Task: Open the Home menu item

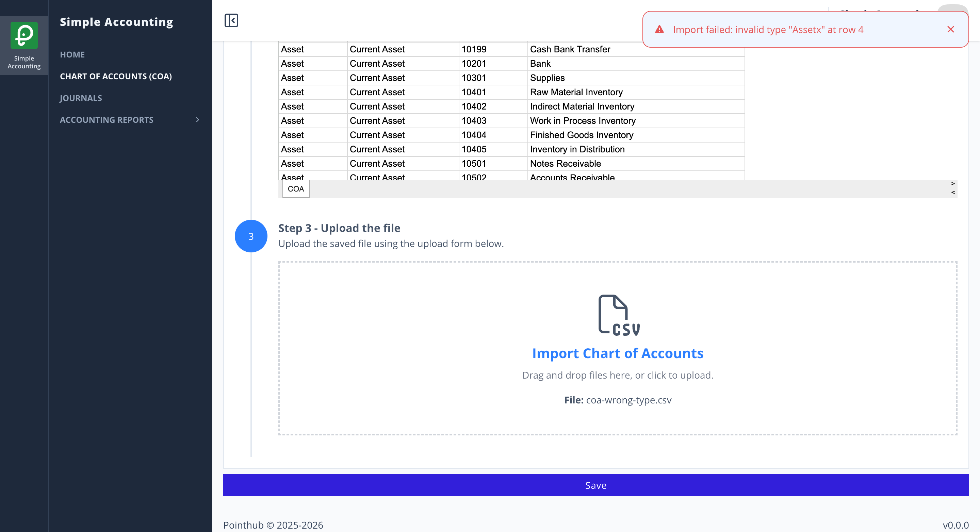Action: coord(72,54)
